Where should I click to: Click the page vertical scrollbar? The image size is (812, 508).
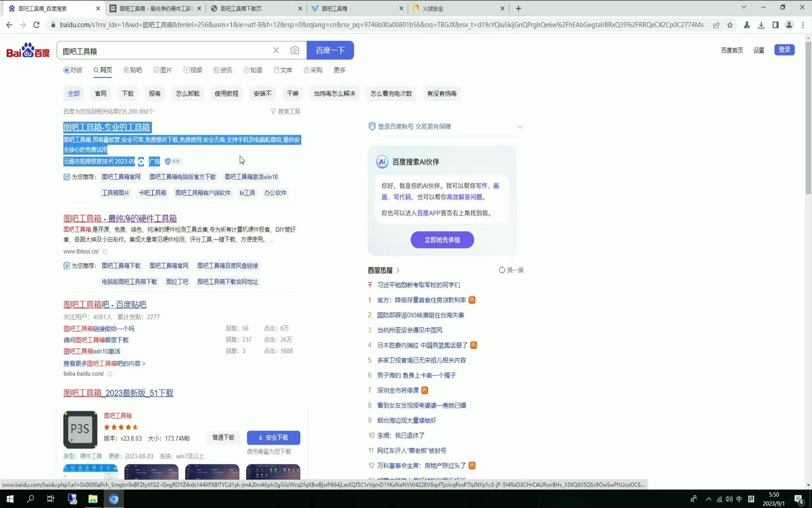(x=808, y=118)
